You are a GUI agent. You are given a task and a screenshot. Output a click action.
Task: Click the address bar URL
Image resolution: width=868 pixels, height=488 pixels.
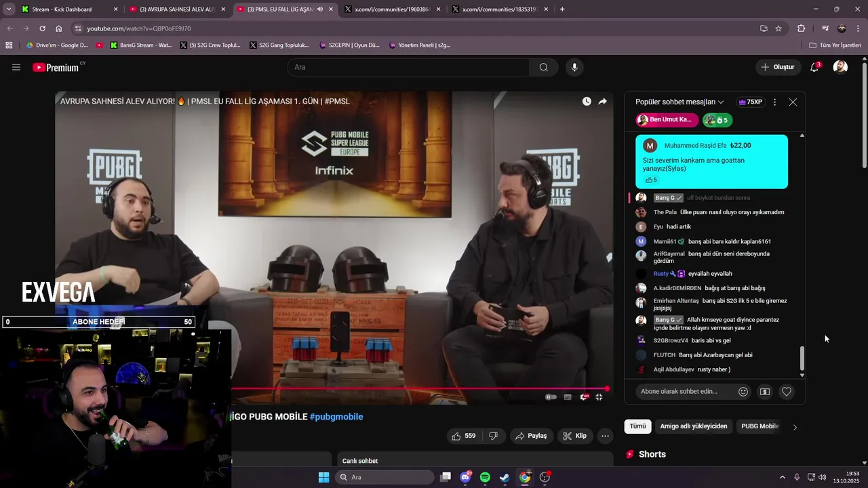(x=139, y=28)
